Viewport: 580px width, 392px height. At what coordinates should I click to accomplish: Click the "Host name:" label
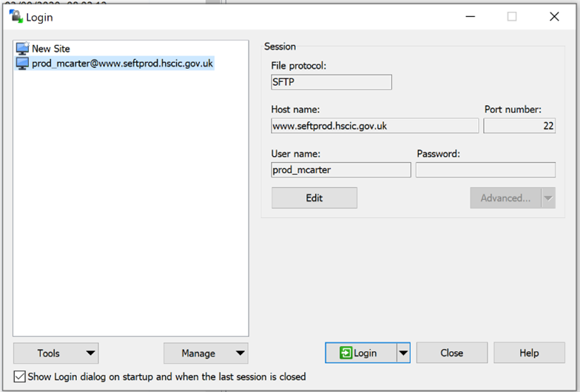point(295,109)
